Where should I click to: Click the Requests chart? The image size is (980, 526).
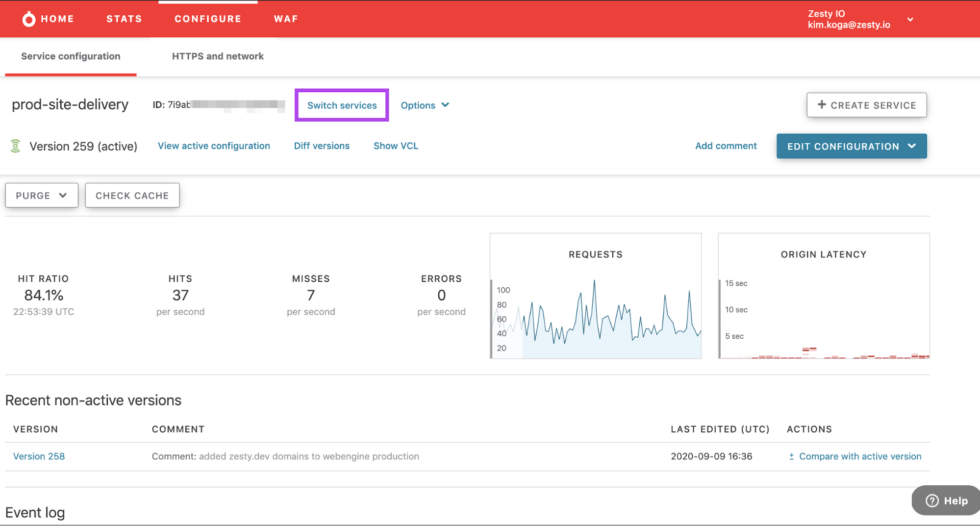pos(596,296)
